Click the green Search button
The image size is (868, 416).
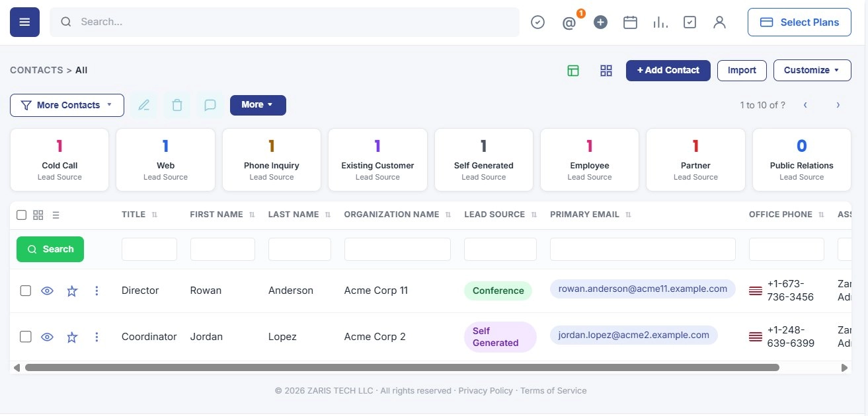(50, 249)
